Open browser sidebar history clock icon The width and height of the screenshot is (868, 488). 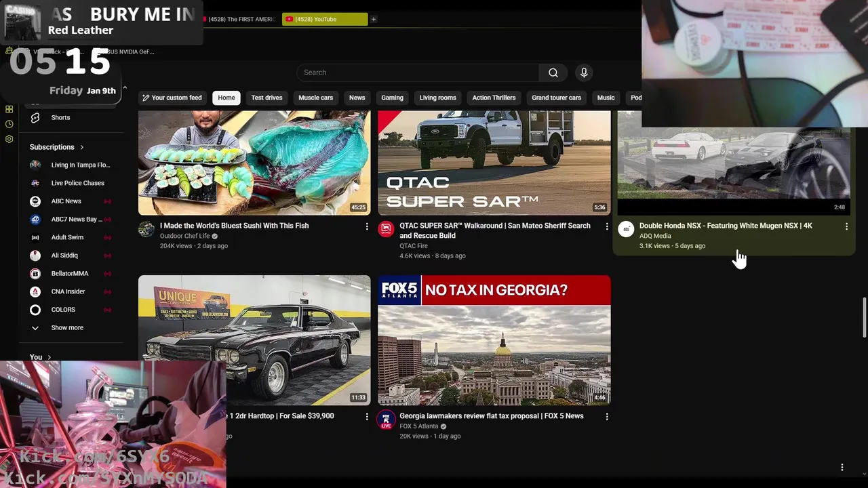tap(9, 124)
